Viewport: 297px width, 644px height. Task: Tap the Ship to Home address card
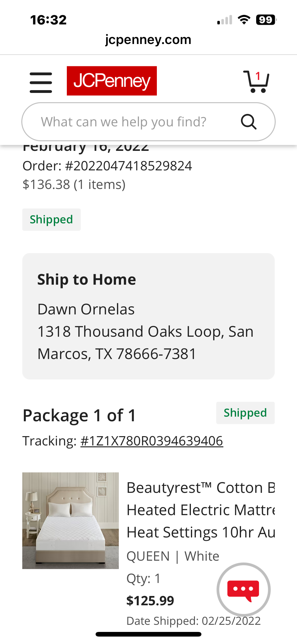tap(148, 316)
